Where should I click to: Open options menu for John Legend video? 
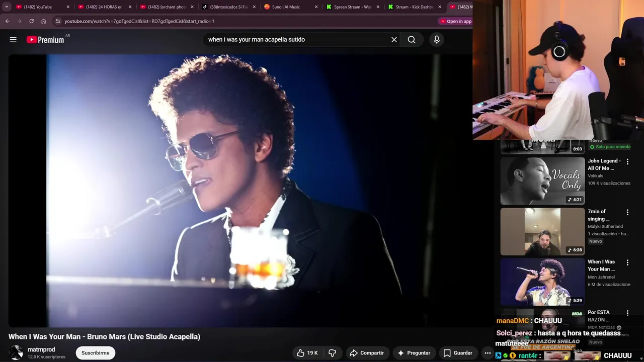627,162
